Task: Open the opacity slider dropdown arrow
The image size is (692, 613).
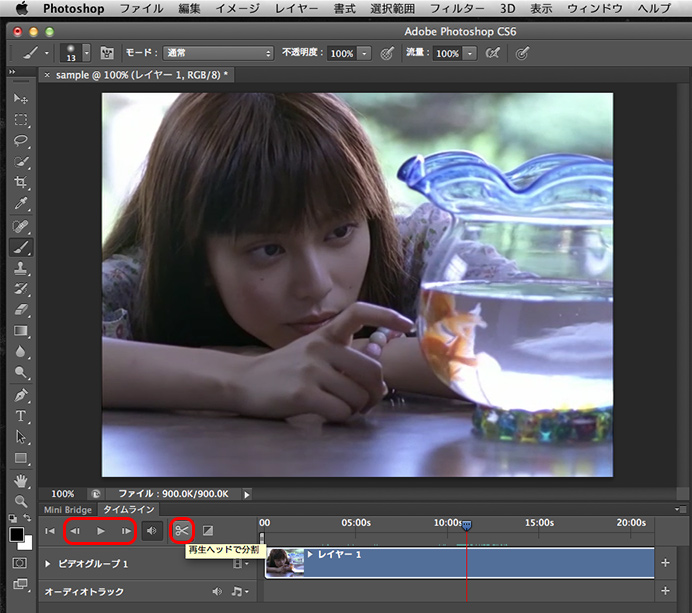Action: tap(364, 53)
